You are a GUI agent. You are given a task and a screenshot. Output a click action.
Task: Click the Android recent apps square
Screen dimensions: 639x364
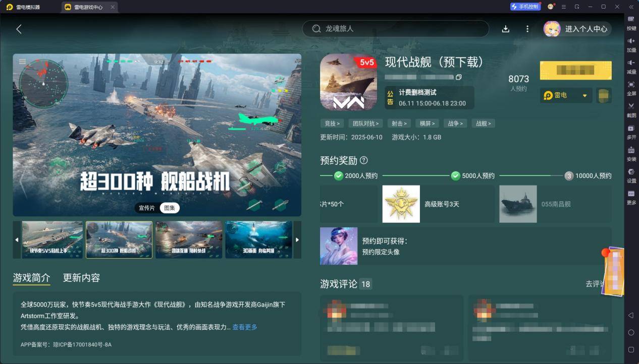point(631,349)
